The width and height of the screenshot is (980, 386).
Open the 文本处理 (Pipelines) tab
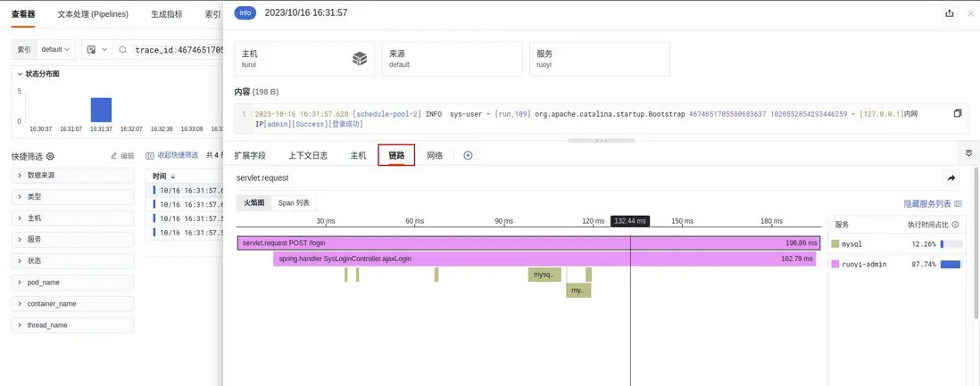coord(93,13)
